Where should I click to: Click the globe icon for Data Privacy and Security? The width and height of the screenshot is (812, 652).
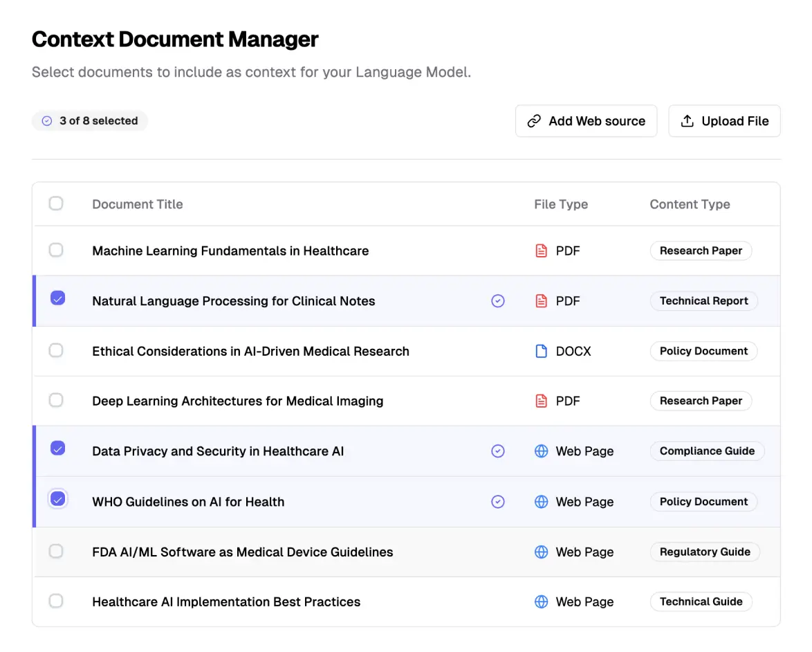pyautogui.click(x=541, y=451)
